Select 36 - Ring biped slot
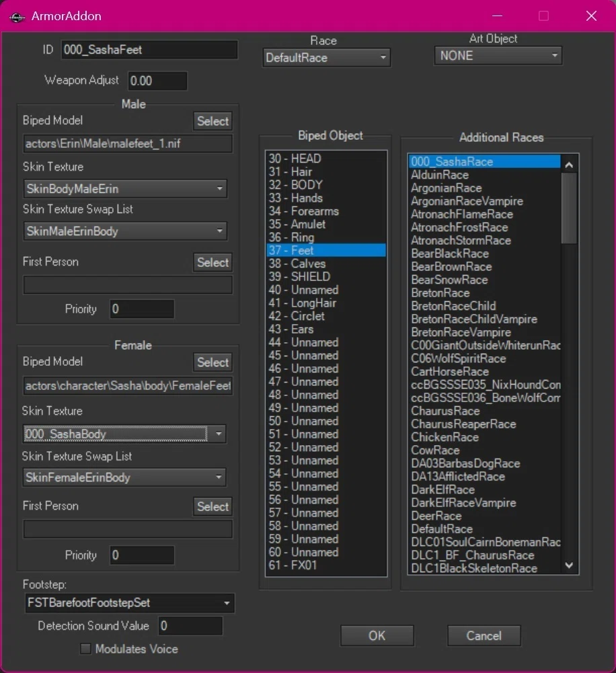The image size is (616, 673). click(326, 237)
